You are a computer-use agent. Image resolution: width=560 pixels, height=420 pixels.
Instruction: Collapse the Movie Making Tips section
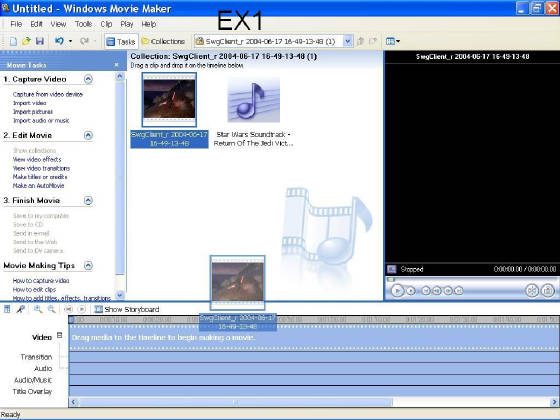88,265
